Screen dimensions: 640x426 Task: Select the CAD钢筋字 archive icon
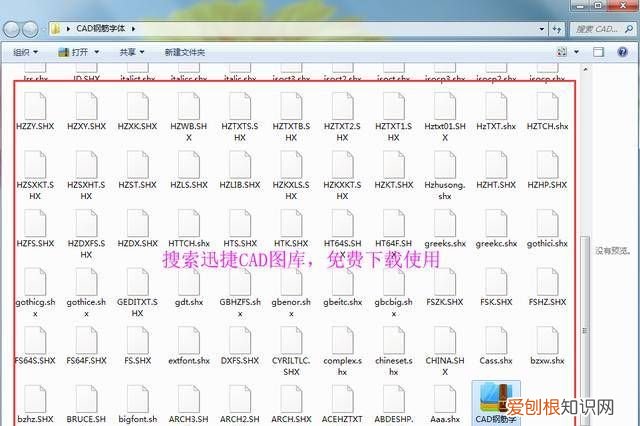click(x=495, y=397)
